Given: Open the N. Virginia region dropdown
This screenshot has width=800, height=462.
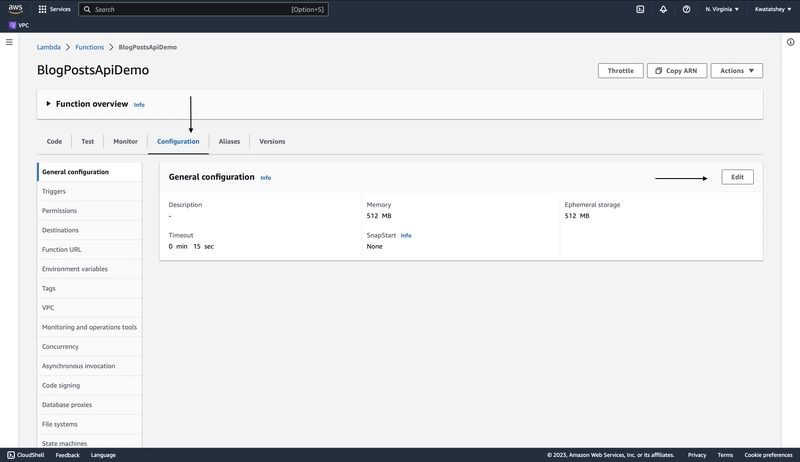Looking at the screenshot, I should click(x=722, y=9).
